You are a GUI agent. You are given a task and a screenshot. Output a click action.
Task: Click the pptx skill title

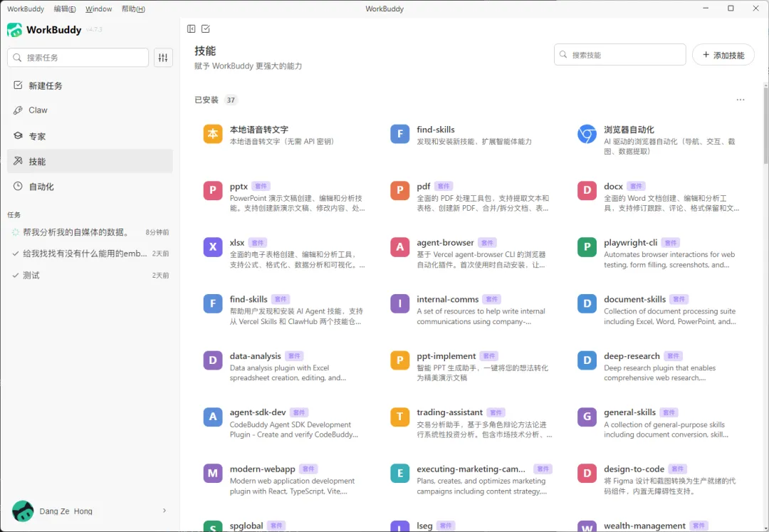coord(239,187)
